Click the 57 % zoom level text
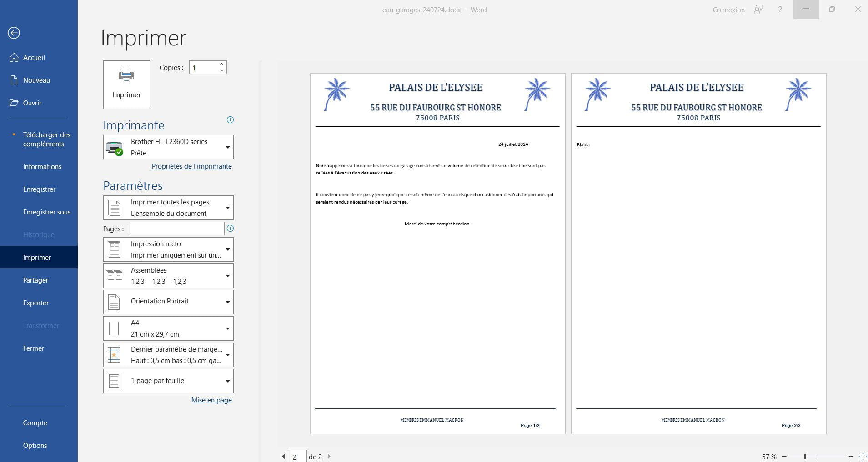The height and width of the screenshot is (462, 868). point(769,457)
